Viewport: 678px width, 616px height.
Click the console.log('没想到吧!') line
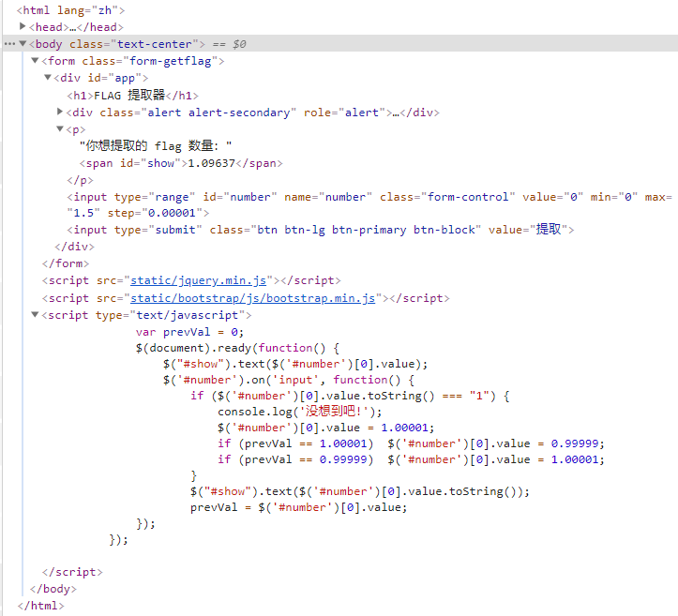pyautogui.click(x=300, y=411)
